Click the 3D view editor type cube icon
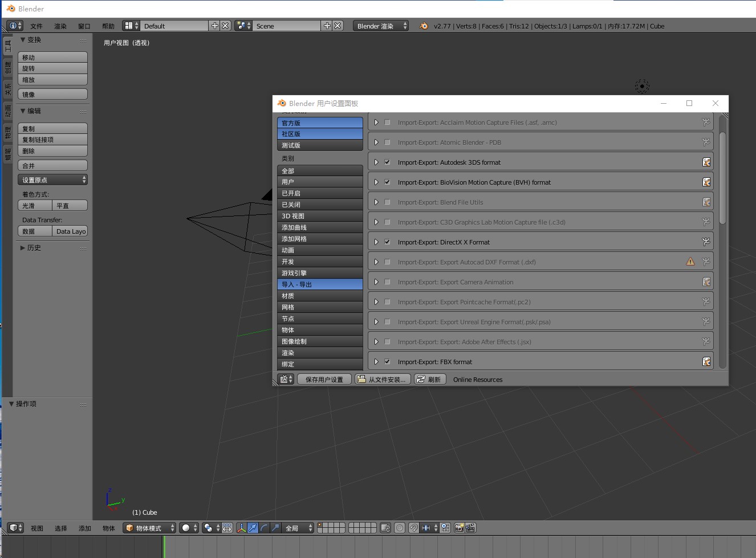This screenshot has height=558, width=756. point(15,528)
